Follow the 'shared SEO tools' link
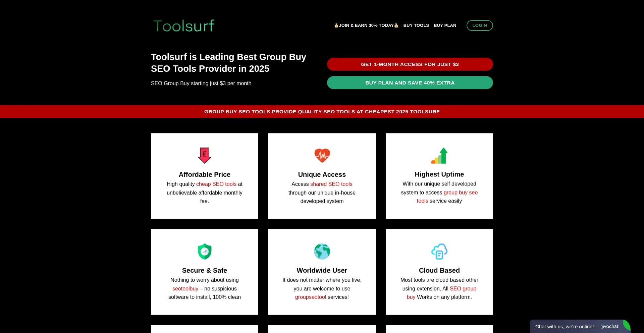This screenshot has height=333, width=644. [331, 184]
